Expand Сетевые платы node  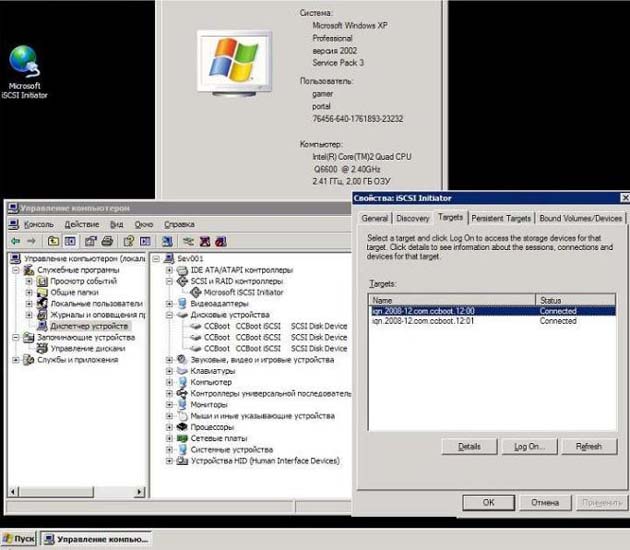(x=169, y=438)
